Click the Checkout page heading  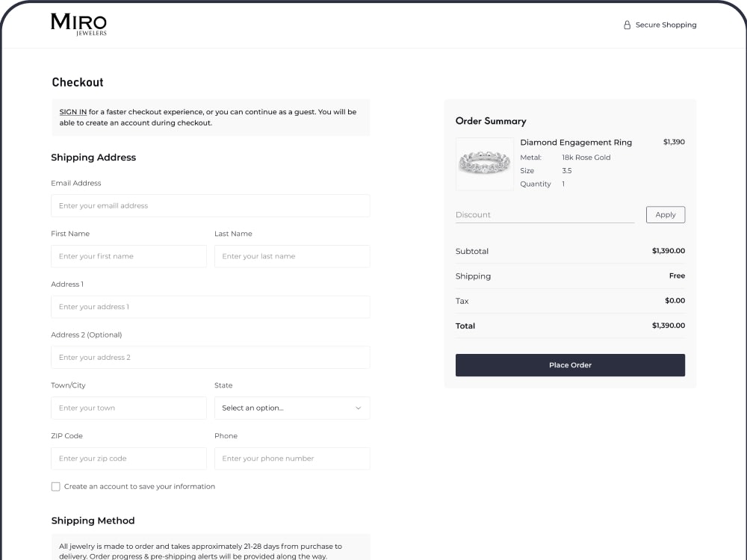(78, 82)
